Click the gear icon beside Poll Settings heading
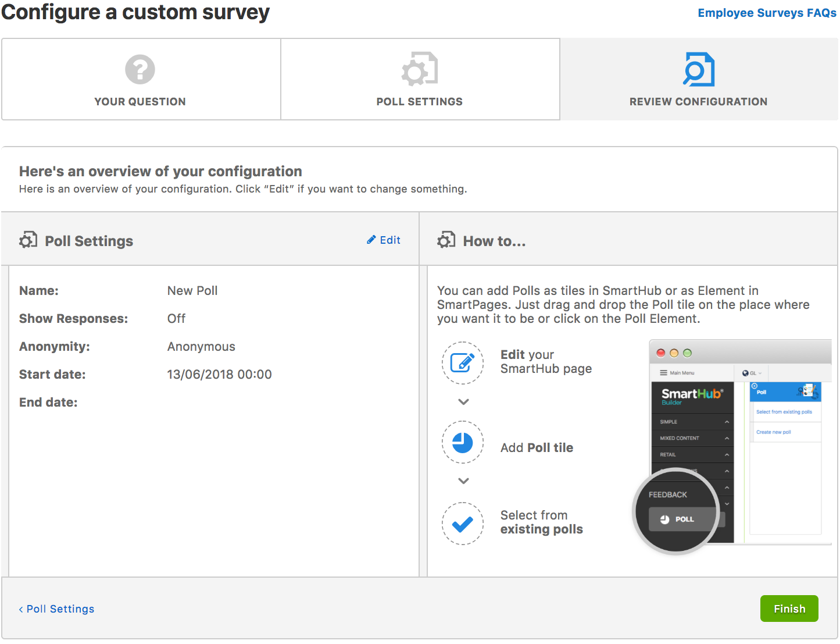840x644 pixels. click(x=28, y=240)
